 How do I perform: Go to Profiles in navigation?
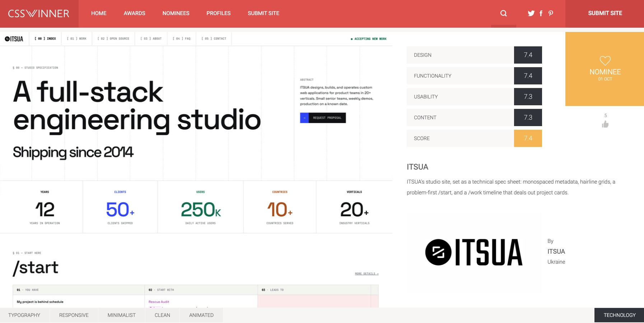click(x=219, y=13)
